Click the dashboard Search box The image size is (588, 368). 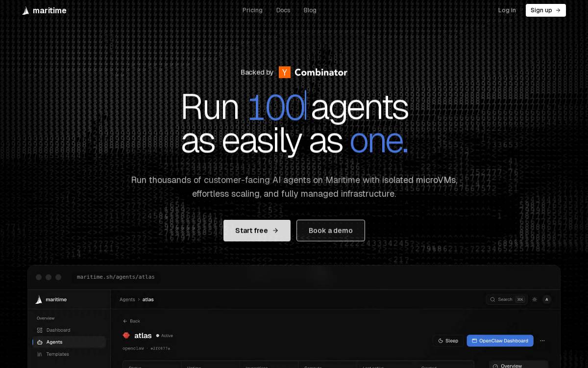[507, 299]
